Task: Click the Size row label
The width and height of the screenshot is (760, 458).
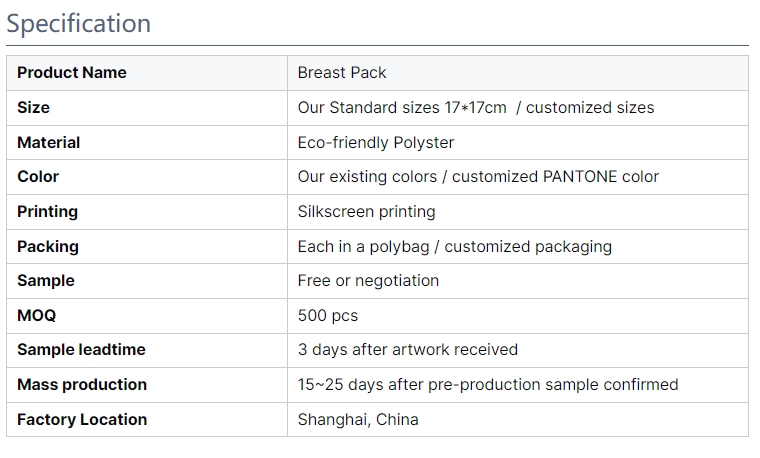Action: (33, 107)
